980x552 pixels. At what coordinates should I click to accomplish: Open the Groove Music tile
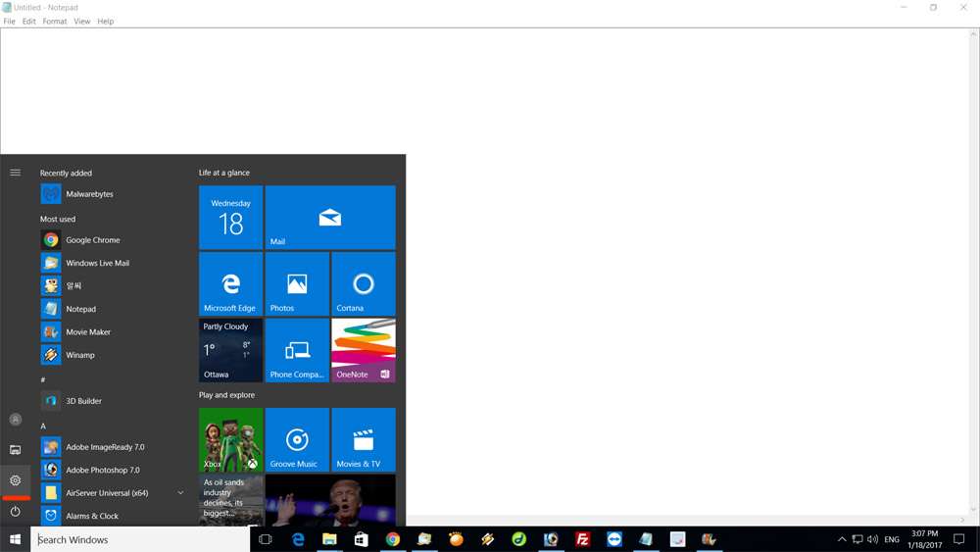[x=297, y=439]
